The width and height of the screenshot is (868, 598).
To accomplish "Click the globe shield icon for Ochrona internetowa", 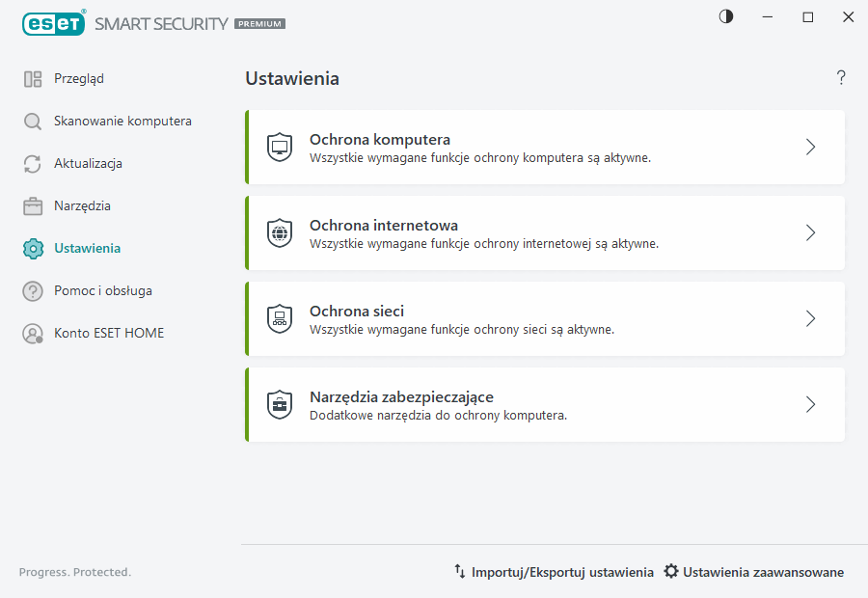I will [x=280, y=232].
